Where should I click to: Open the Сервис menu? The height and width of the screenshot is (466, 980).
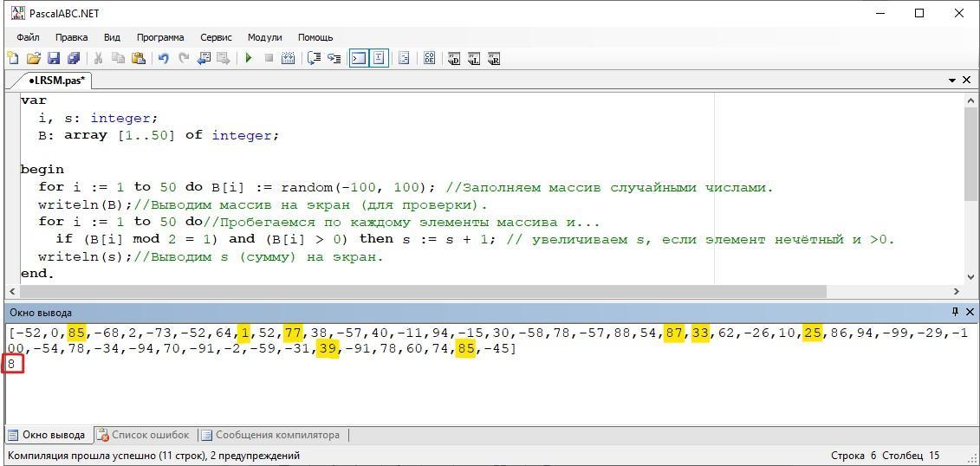click(x=216, y=37)
